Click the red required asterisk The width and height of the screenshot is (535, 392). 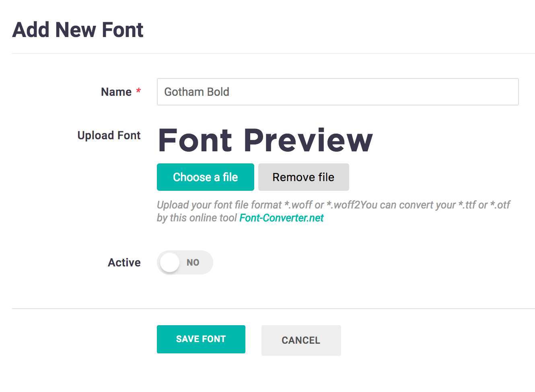click(138, 91)
